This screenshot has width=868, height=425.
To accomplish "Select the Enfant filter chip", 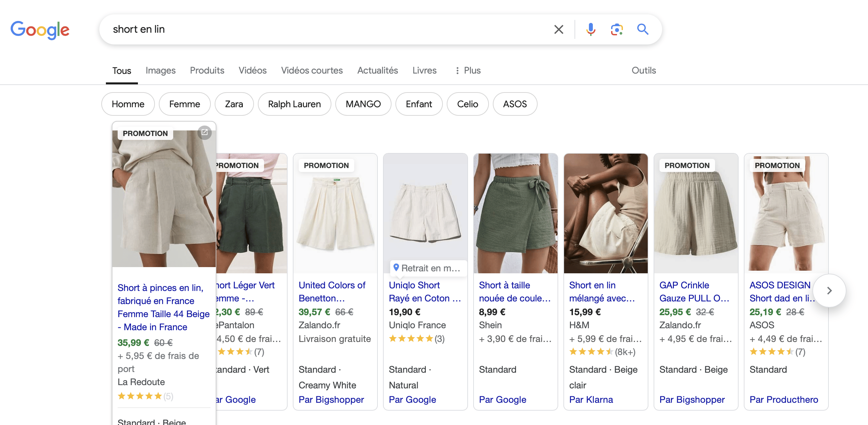I will tap(419, 104).
